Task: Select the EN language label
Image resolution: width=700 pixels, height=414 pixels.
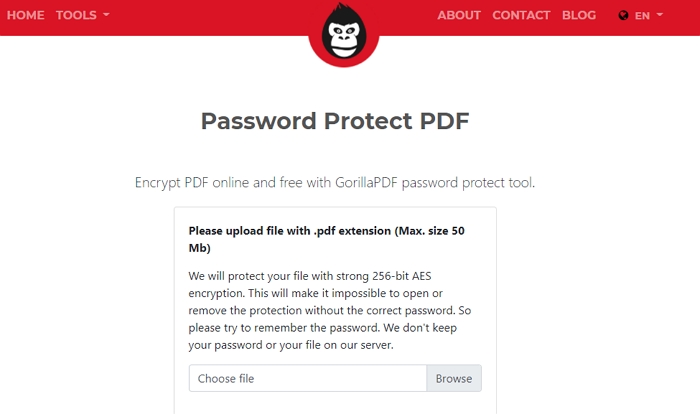Action: pyautogui.click(x=642, y=16)
